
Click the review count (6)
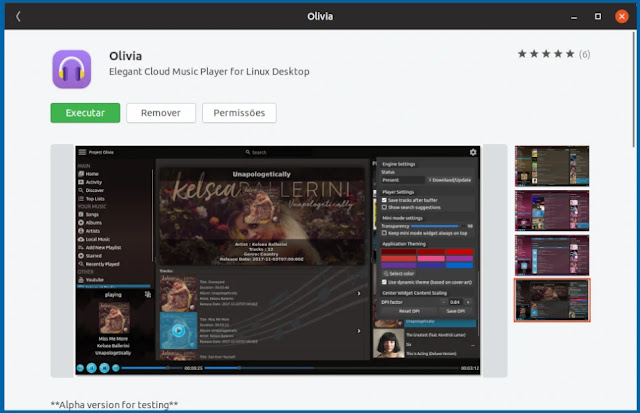[x=584, y=54]
